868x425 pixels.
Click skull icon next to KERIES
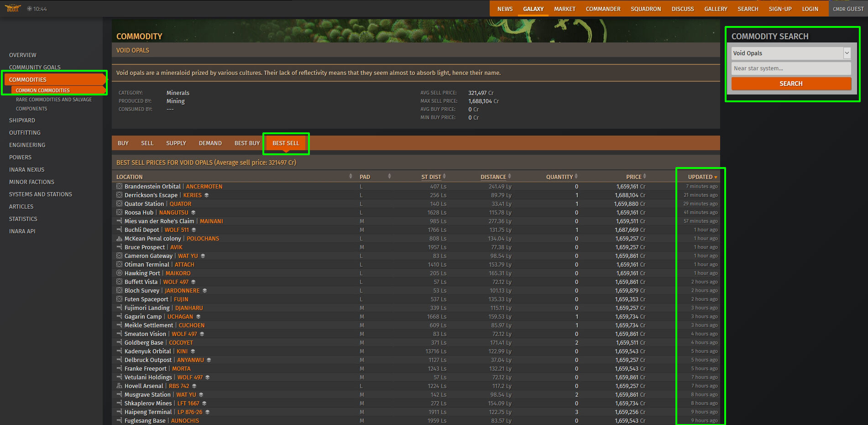206,195
